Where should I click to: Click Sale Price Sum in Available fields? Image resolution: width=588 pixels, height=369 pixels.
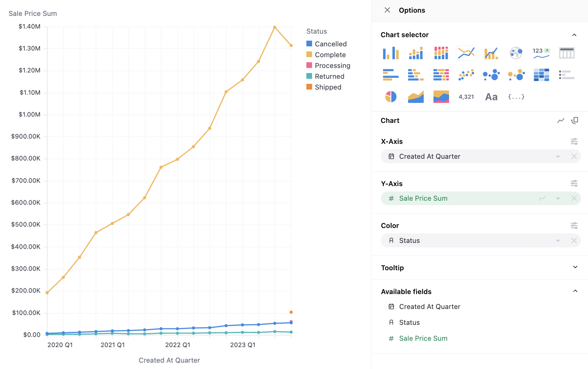pyautogui.click(x=423, y=338)
